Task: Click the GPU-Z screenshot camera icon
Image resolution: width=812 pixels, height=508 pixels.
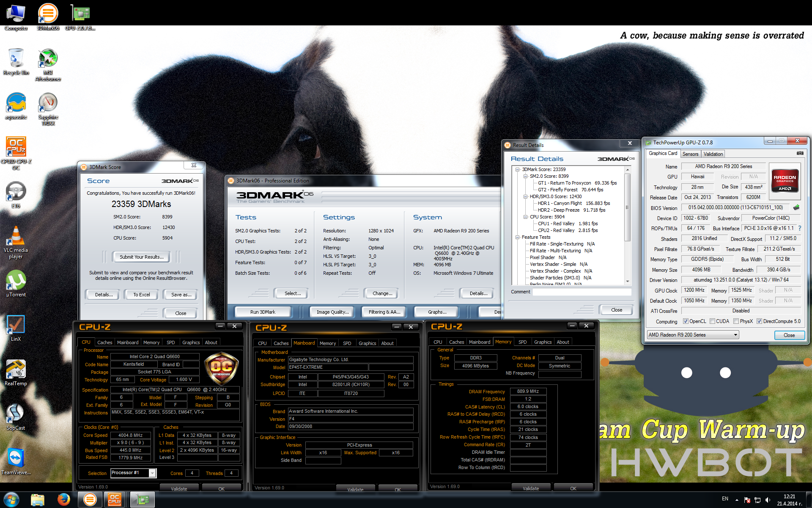Action: [800, 153]
